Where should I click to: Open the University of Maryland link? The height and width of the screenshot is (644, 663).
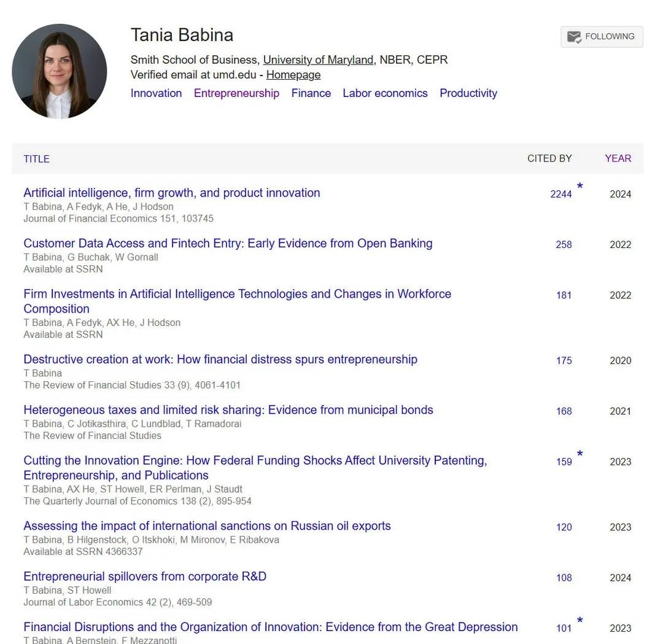coord(318,60)
